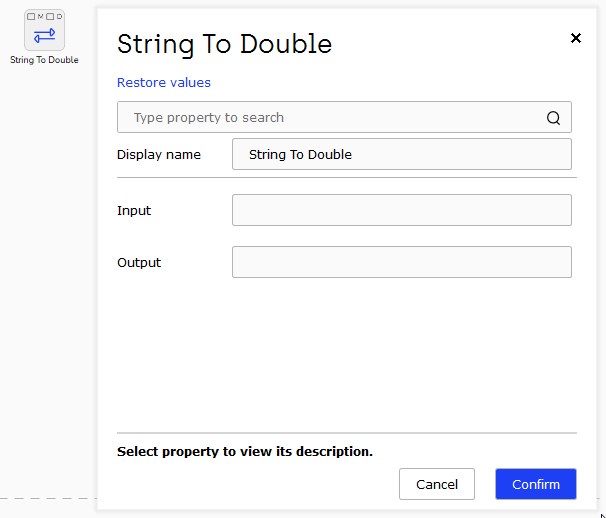Select the Output property label

139,262
